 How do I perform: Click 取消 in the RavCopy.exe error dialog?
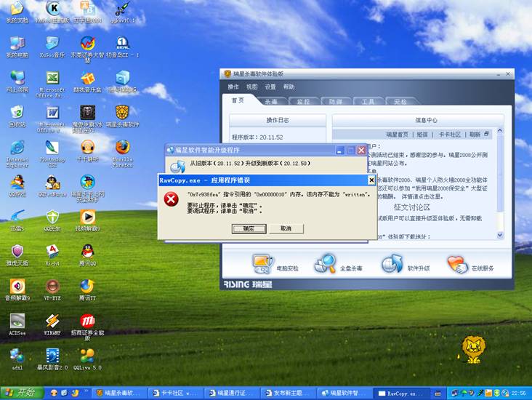286,228
